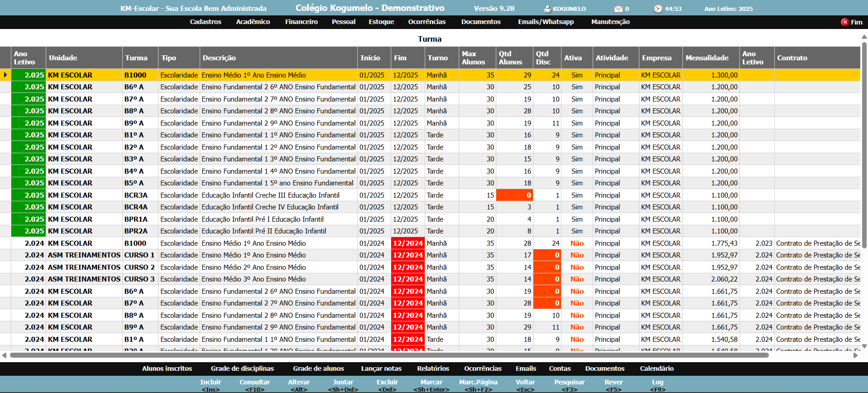Click the red Fim exit icon
868x393 pixels.
844,22
